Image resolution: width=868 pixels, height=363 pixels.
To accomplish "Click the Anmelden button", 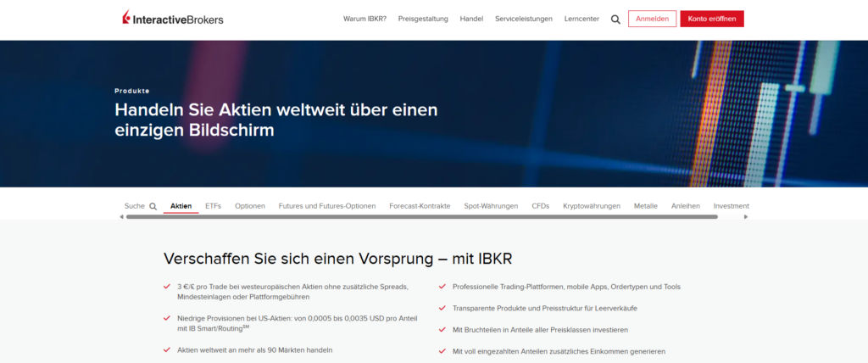I will tap(652, 19).
